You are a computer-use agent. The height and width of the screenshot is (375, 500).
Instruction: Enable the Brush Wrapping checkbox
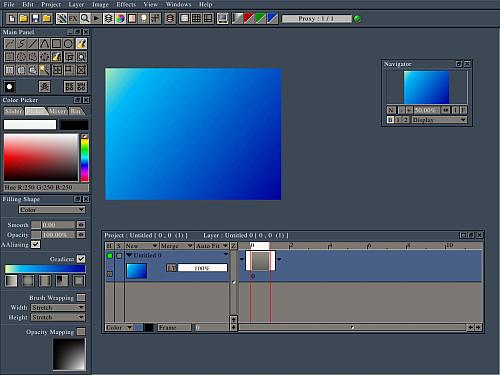[81, 297]
